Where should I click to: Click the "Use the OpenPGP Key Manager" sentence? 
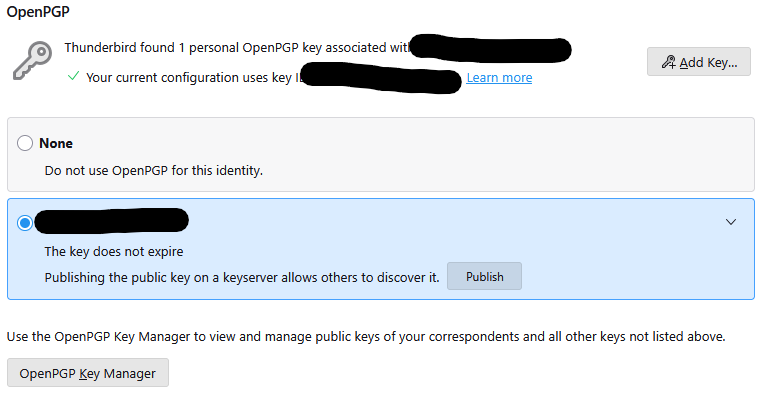(366, 337)
